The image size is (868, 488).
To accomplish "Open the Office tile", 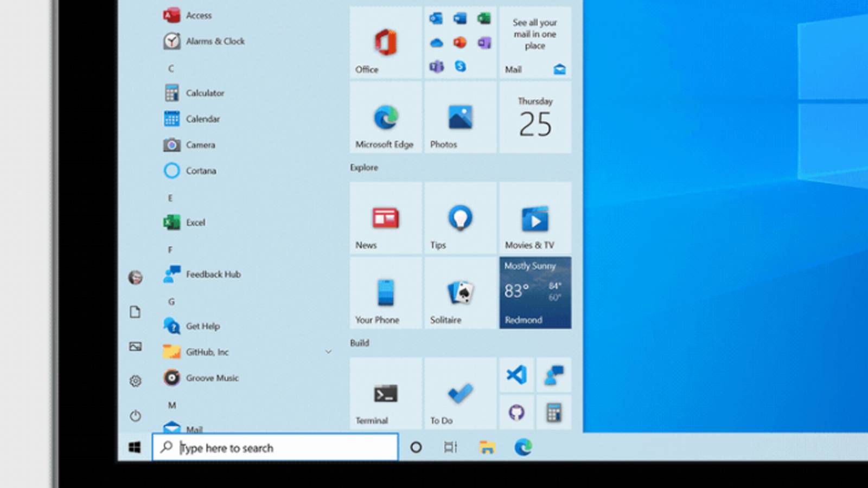I will (386, 42).
